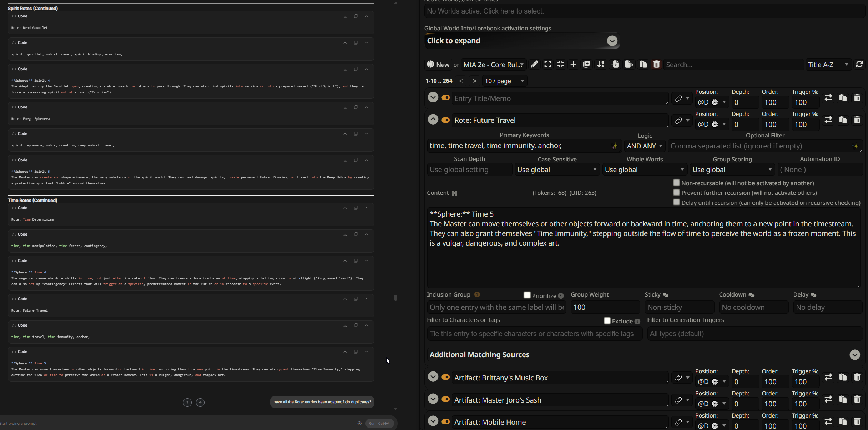Open the Group Scoring Use global dropdown
The width and height of the screenshot is (868, 430).
732,170
